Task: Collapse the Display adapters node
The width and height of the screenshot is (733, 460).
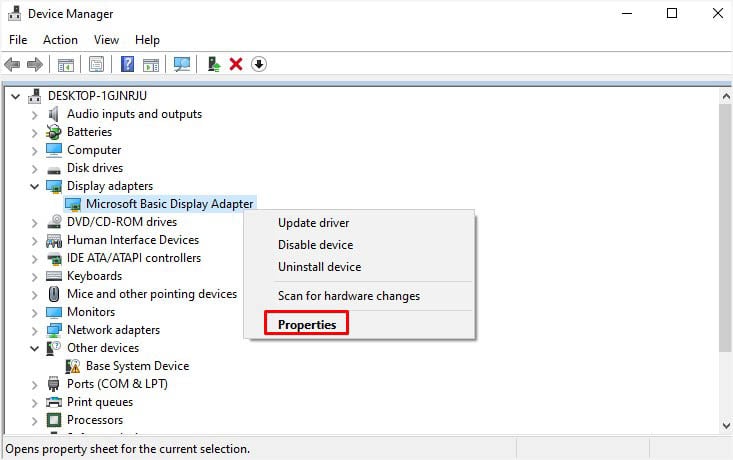Action: coord(34,186)
